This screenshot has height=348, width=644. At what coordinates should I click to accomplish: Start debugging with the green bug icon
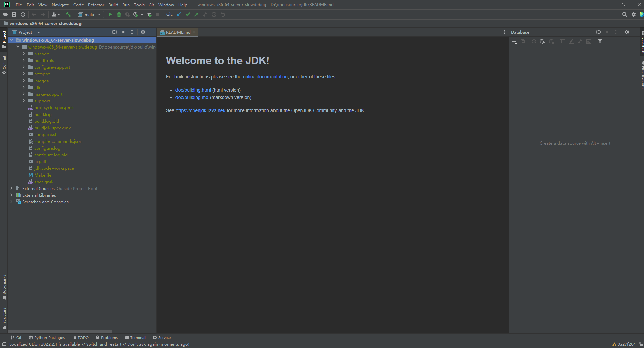119,14
